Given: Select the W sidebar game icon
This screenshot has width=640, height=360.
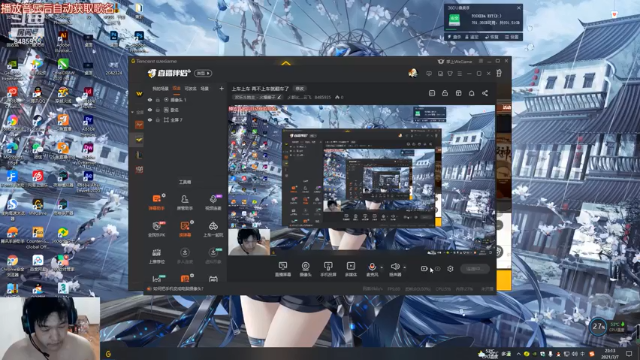Looking at the screenshot, I should tap(139, 94).
